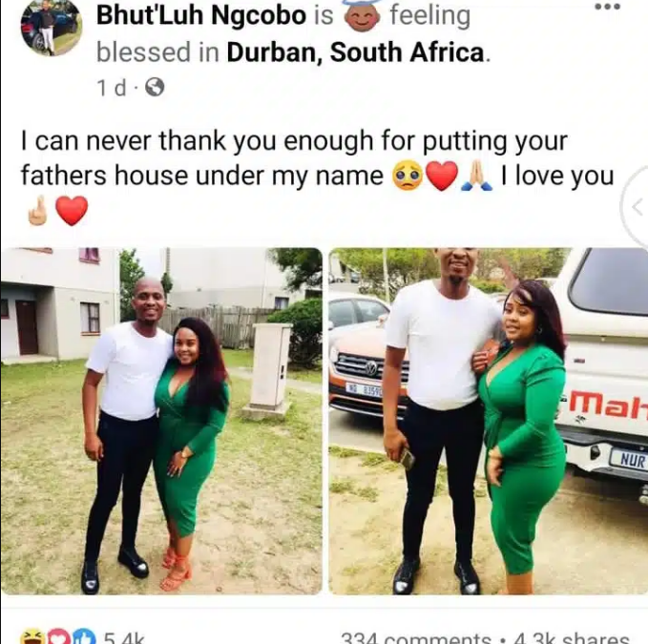Select the laughing reaction emoji icon
648x644 pixels.
(33, 637)
